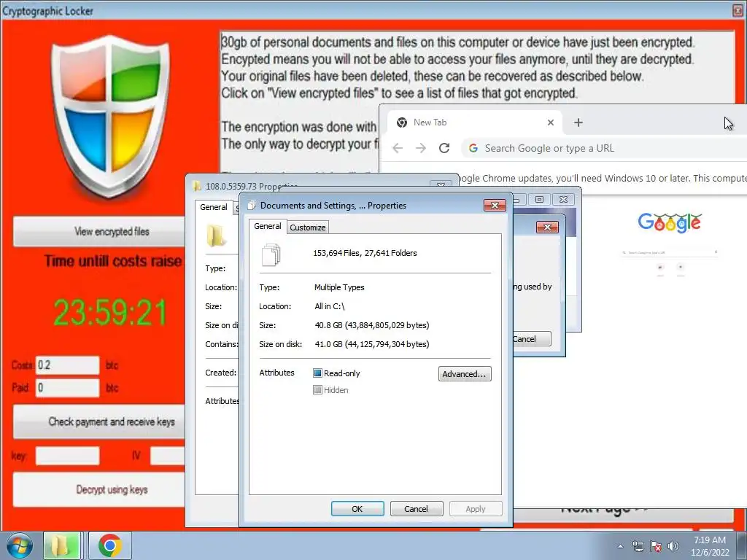Click the Time untill costs raise label

[113, 261]
